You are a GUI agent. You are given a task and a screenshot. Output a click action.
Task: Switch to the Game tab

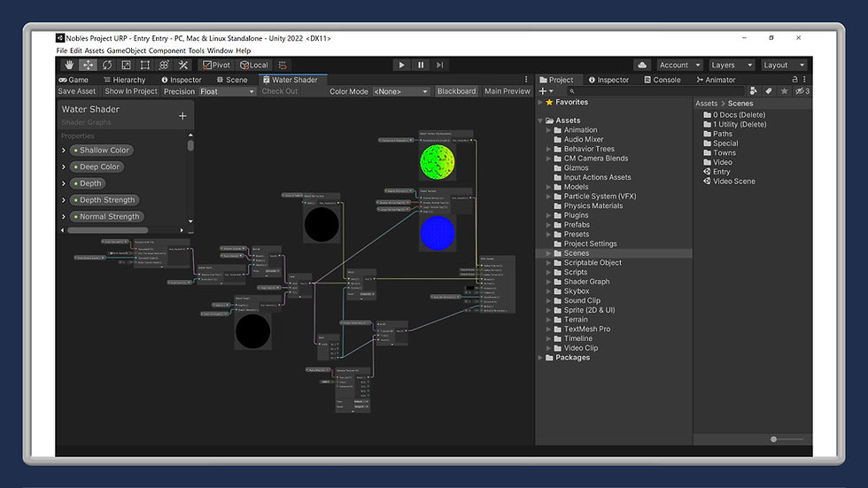(74, 80)
